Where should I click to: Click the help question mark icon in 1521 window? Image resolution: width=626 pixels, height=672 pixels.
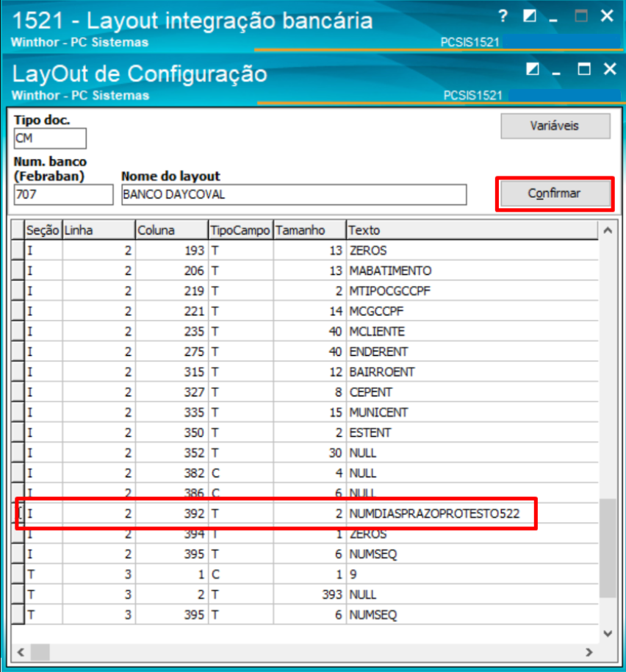pyautogui.click(x=503, y=16)
